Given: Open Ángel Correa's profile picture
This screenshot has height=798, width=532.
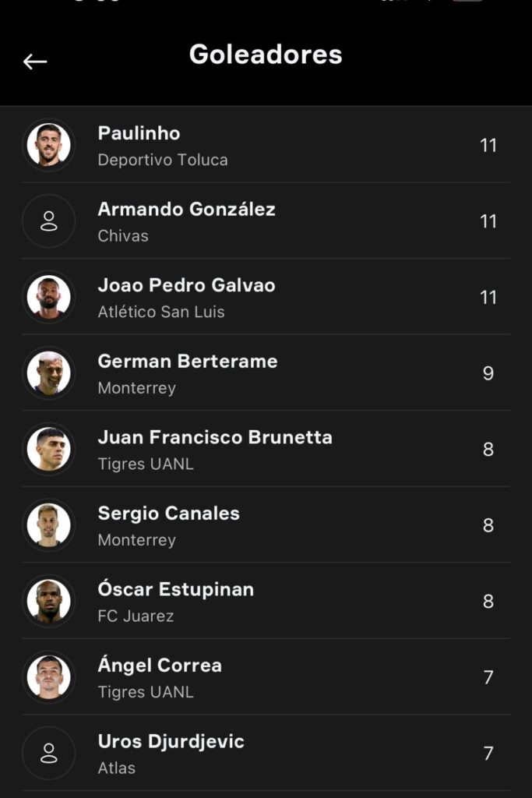Looking at the screenshot, I should point(49,677).
